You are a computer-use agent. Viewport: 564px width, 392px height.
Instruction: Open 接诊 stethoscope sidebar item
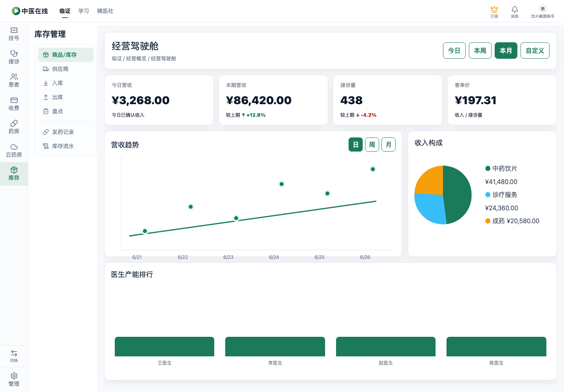(x=14, y=57)
